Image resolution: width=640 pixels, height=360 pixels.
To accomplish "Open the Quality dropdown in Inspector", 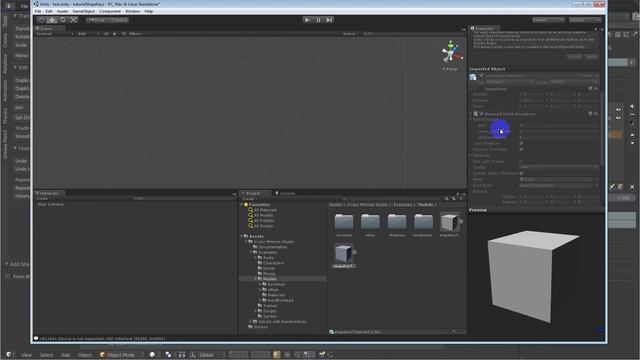I will click(558, 167).
